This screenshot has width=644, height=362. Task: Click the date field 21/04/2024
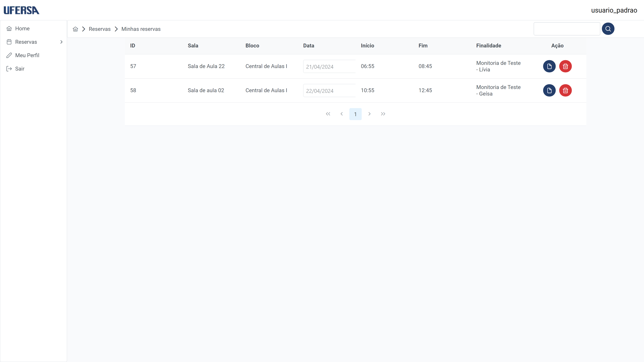click(329, 67)
